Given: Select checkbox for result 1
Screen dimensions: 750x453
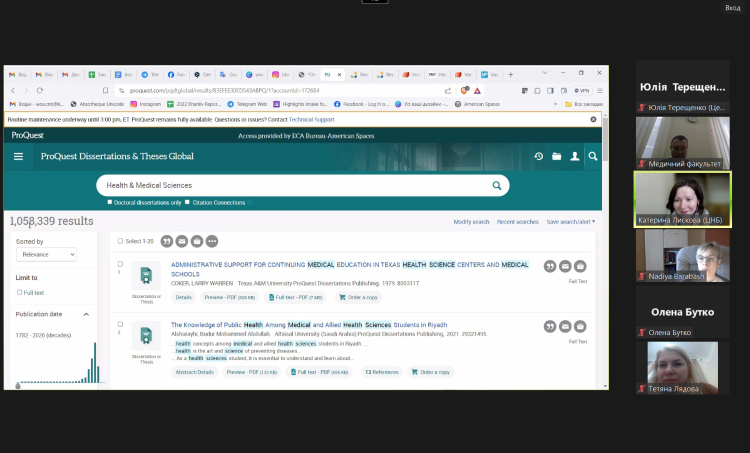Looking at the screenshot, I should 120,264.
